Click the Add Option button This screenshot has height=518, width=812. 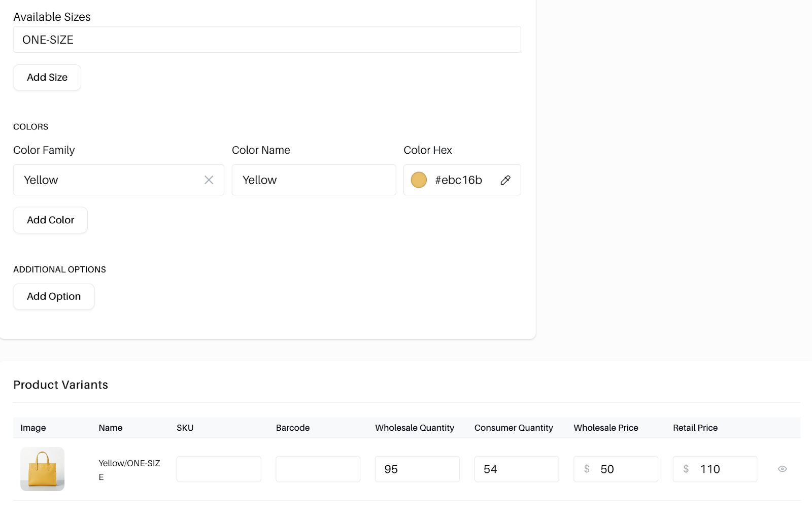54,297
